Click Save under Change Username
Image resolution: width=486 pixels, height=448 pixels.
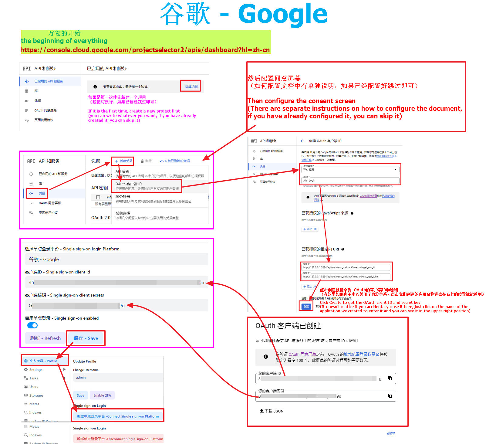(80, 395)
